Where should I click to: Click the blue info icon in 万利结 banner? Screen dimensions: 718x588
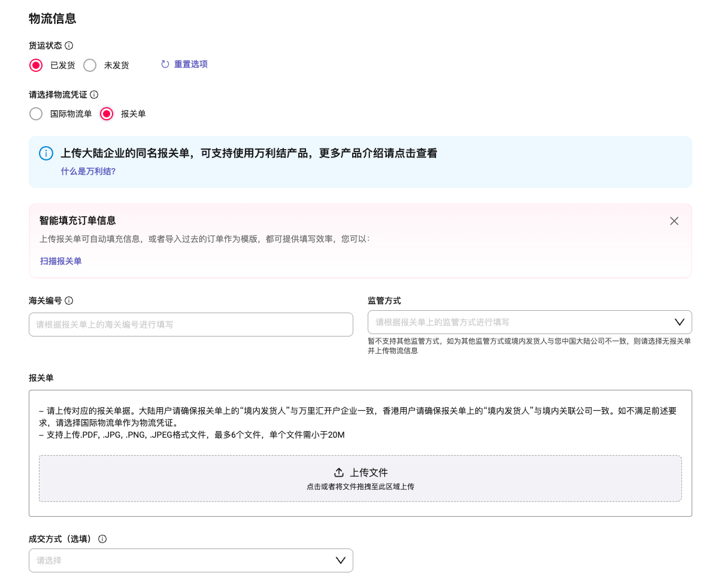(46, 153)
